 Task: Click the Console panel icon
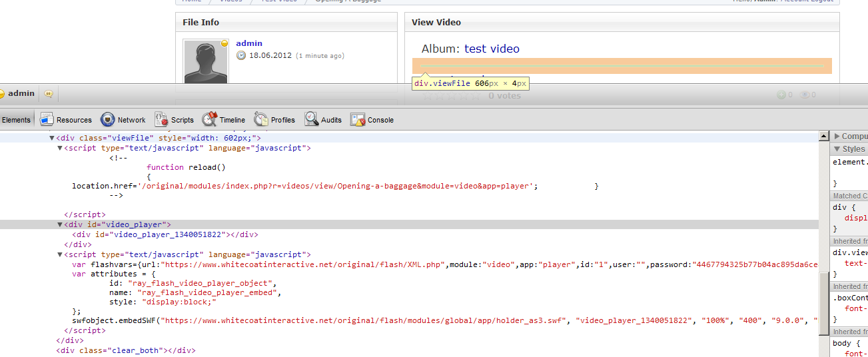click(x=358, y=120)
